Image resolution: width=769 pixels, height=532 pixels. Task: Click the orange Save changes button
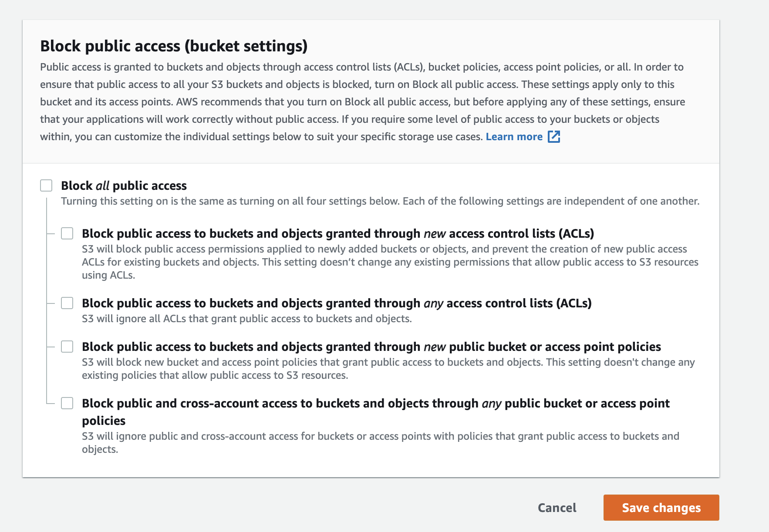tap(661, 508)
